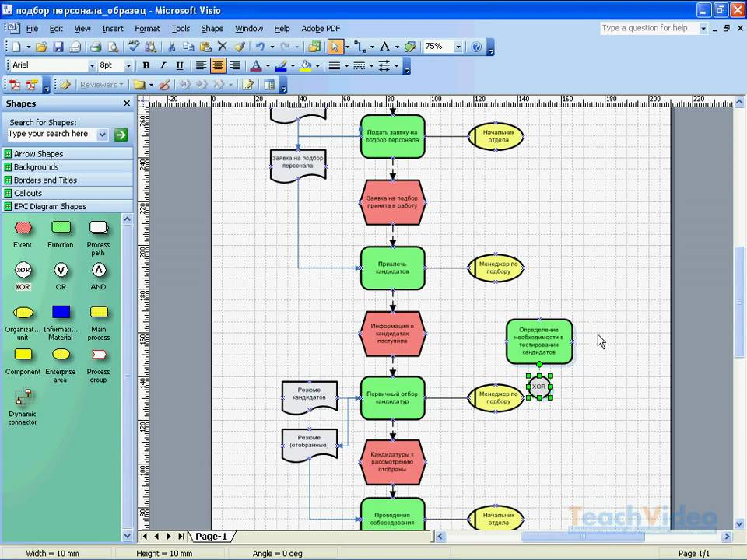Print the diagram using the printer icon
The width and height of the screenshot is (747, 560).
[x=96, y=47]
